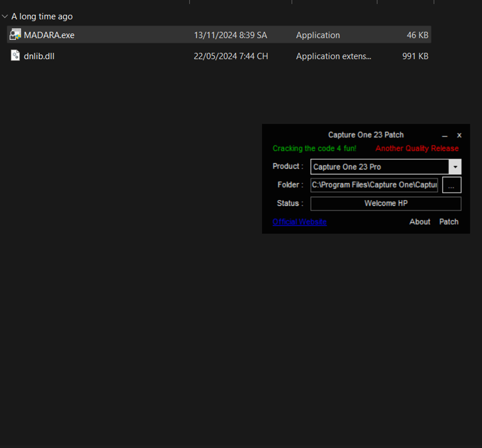Click the 'A long time ago' group header

[x=42, y=16]
